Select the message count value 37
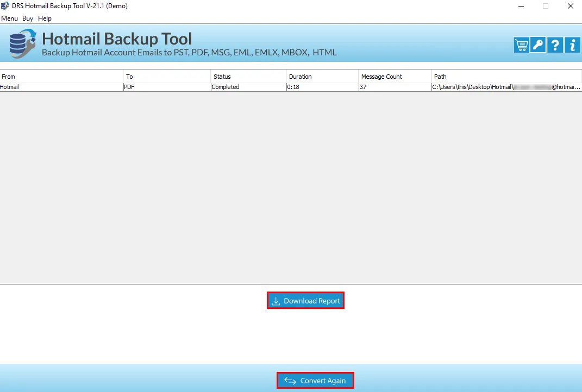 tap(395, 87)
